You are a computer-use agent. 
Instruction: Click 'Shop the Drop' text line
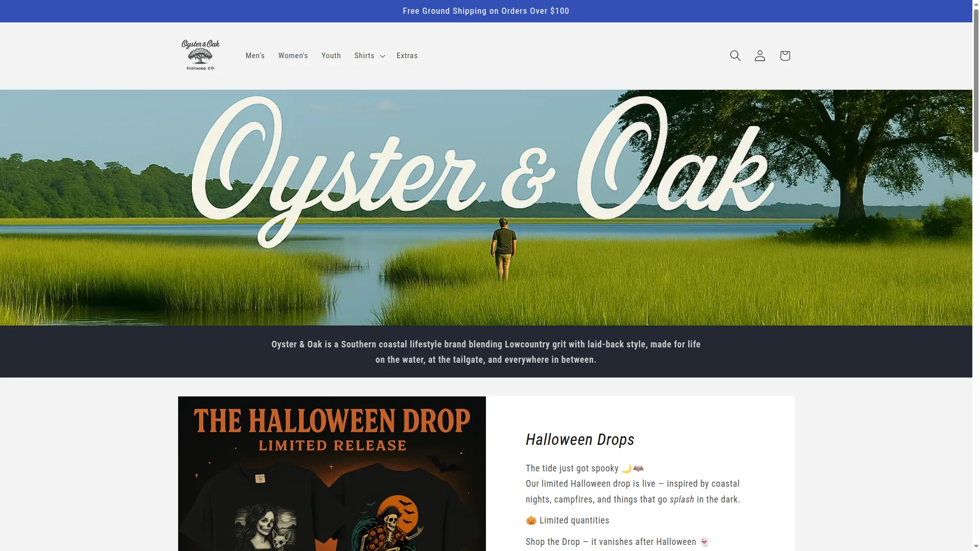618,542
